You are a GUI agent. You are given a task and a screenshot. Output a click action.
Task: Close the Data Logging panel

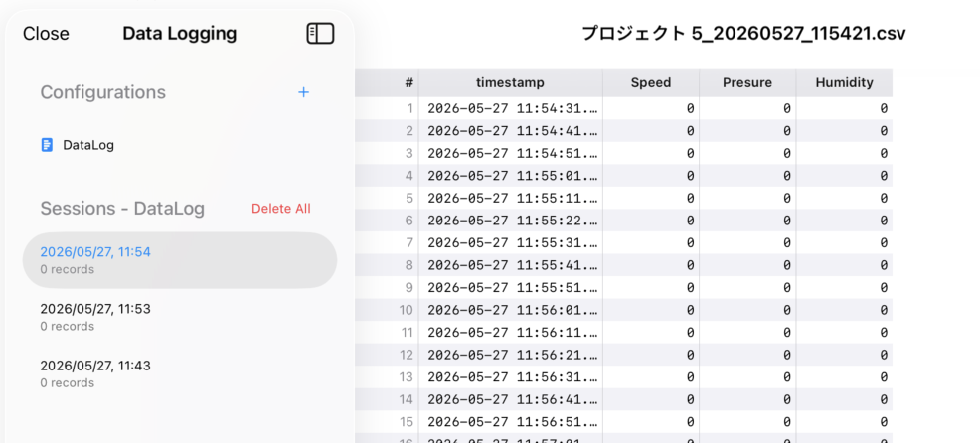(46, 33)
